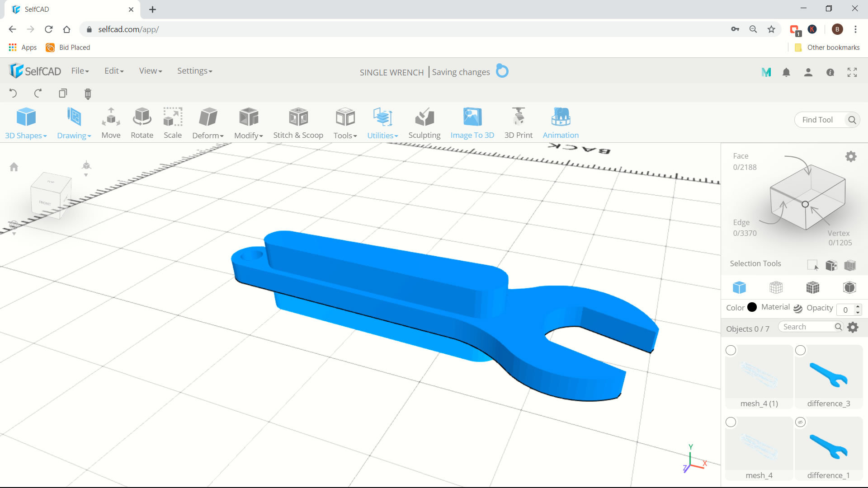Click the Redo arrow icon
The image size is (868, 488).
38,94
